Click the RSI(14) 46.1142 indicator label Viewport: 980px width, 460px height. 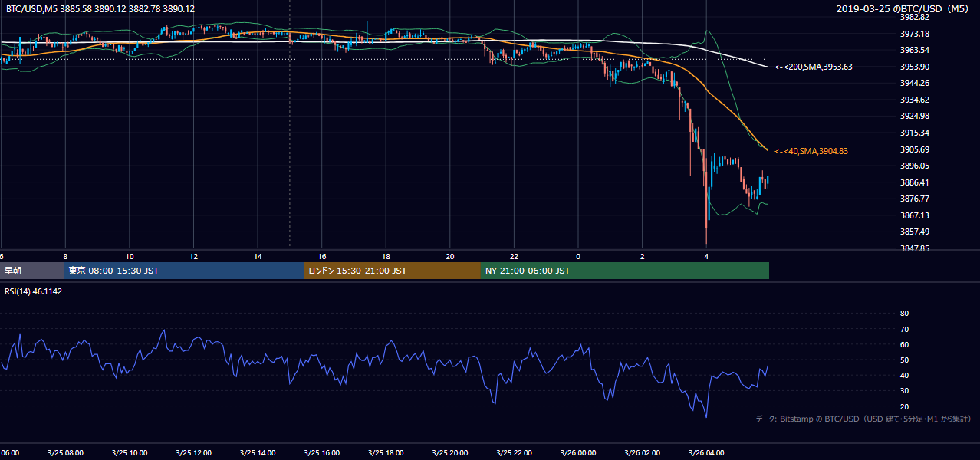click(32, 291)
